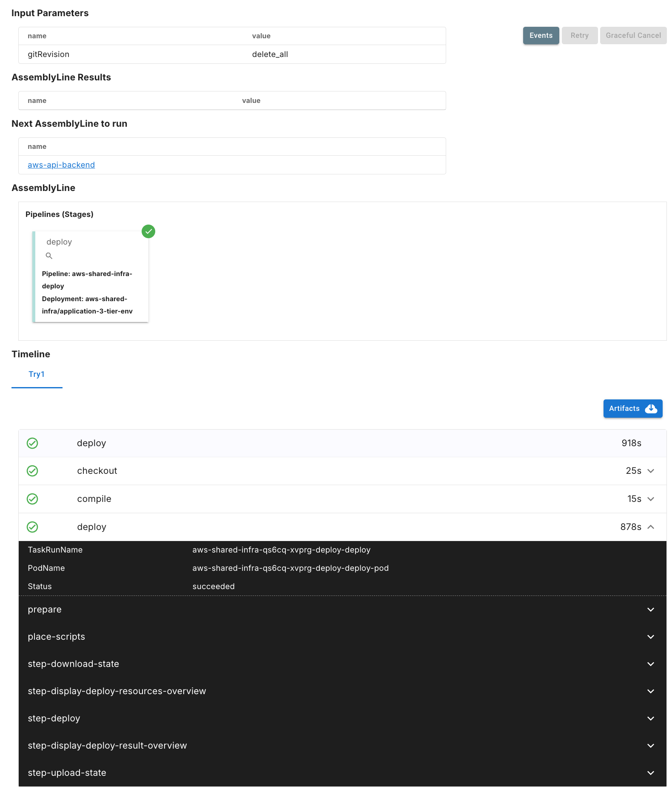672x792 pixels.
Task: Click the success icon beside the 918s deploy row
Action: (32, 443)
